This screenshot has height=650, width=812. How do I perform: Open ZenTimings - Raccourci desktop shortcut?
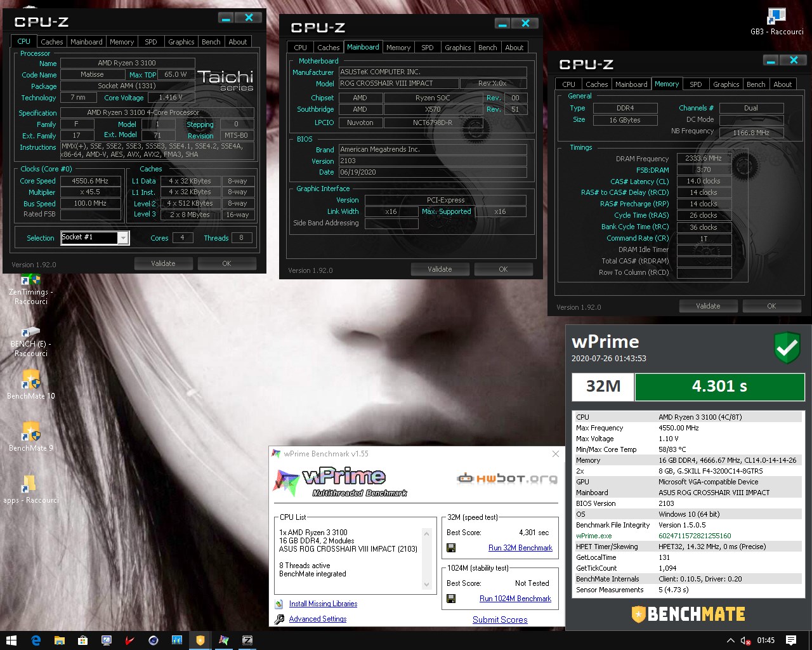click(30, 289)
